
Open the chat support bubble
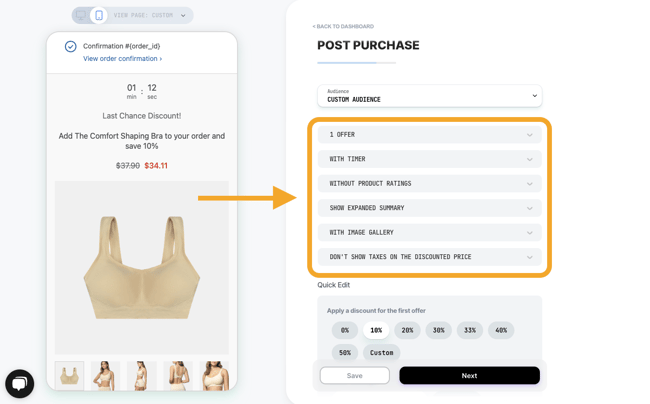tap(19, 384)
